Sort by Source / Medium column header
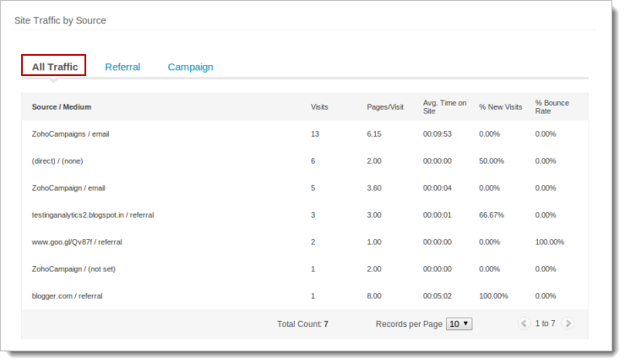Image resolution: width=625 pixels, height=364 pixels. coord(61,107)
